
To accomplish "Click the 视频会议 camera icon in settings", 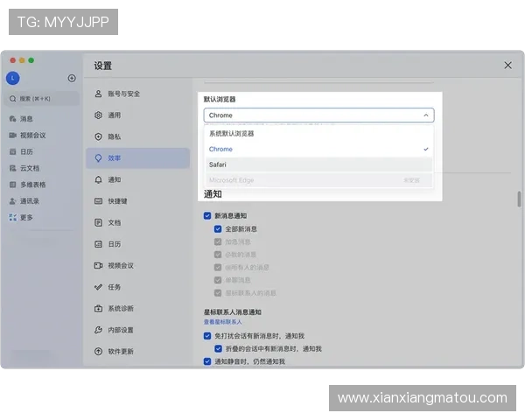I will [98, 266].
